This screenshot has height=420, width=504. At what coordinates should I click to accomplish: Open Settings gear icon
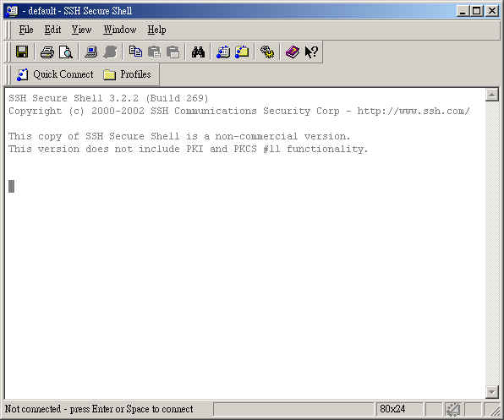click(x=267, y=52)
